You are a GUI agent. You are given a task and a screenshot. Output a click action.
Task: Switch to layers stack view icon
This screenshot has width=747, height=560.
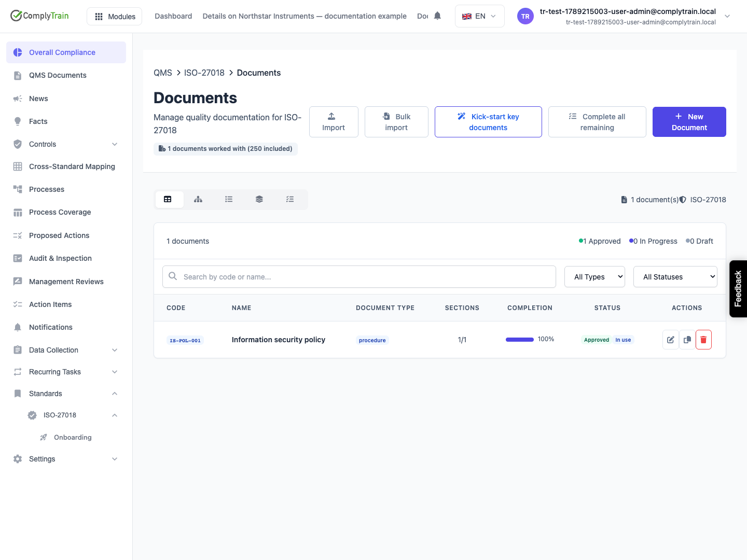pos(259,199)
